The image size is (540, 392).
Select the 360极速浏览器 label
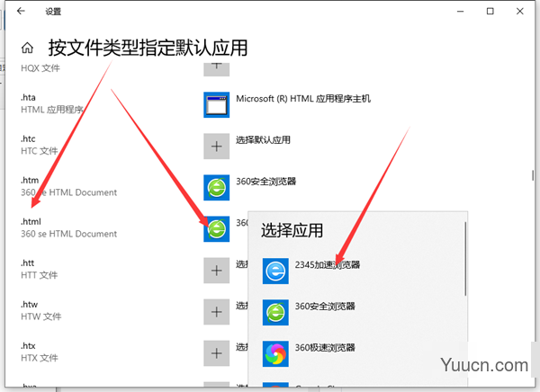325,347
